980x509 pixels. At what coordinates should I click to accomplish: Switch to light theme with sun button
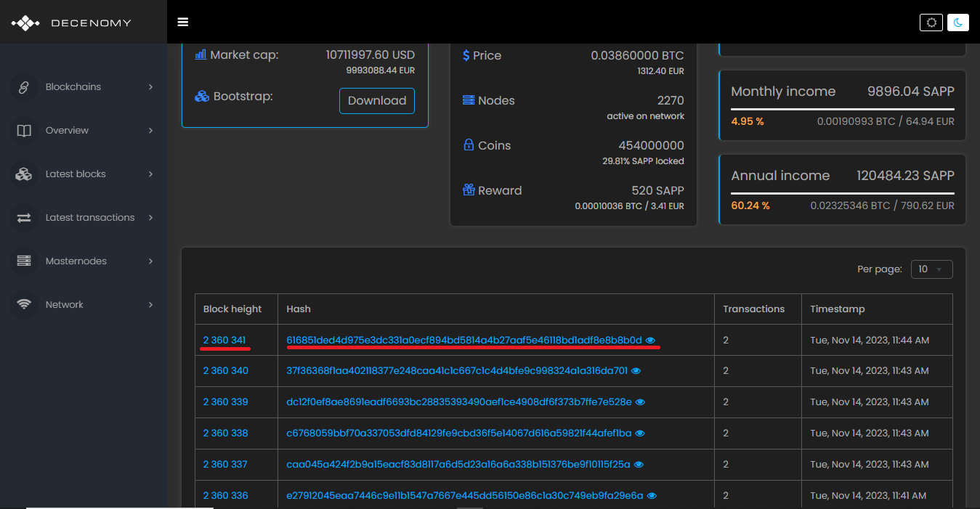(x=931, y=23)
